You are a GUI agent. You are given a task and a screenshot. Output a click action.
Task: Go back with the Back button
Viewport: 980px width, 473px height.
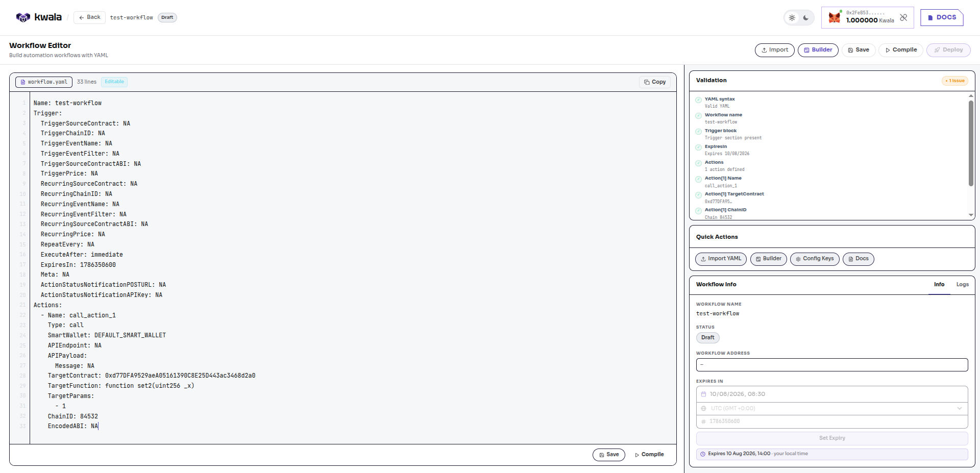pyautogui.click(x=90, y=17)
